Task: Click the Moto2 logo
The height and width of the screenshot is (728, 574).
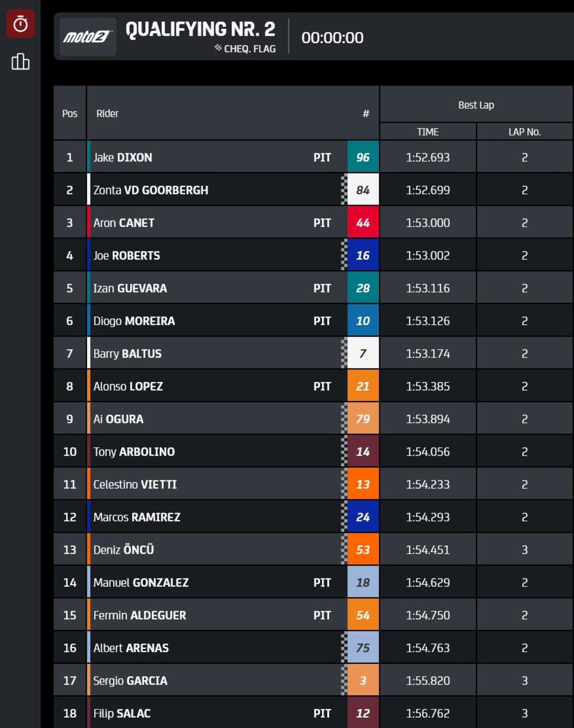Action: [87, 37]
